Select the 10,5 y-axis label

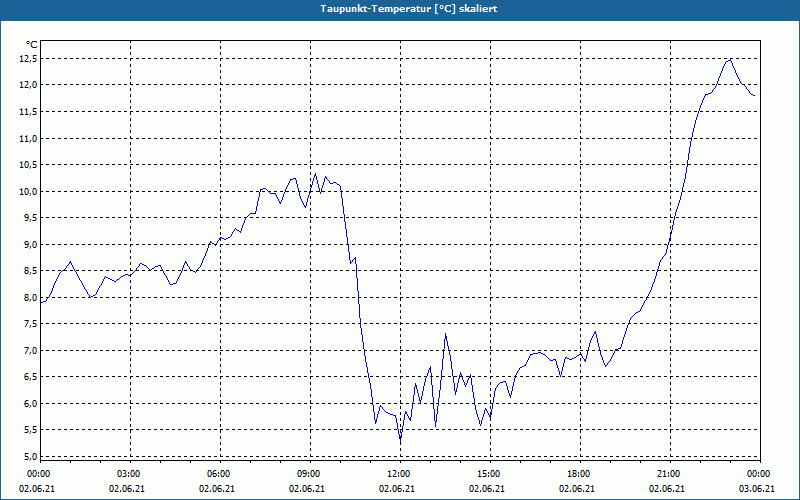coord(28,165)
